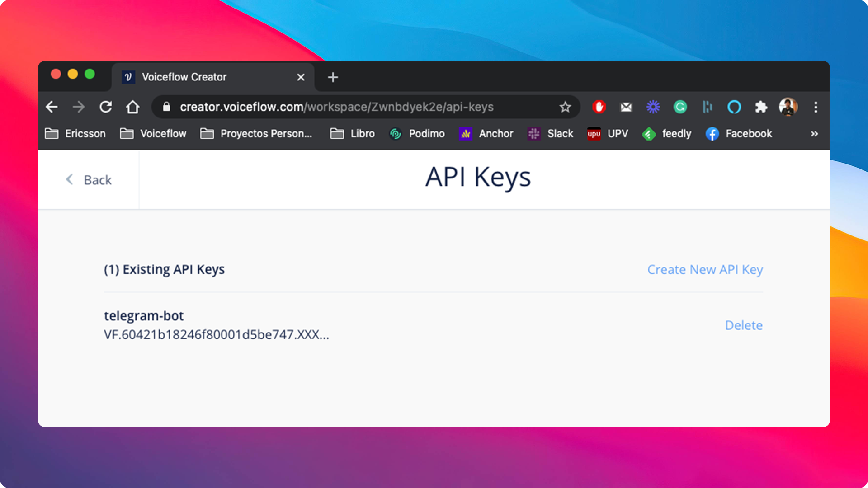The width and height of the screenshot is (868, 488).
Task: Click the email extension icon
Action: pyautogui.click(x=626, y=107)
